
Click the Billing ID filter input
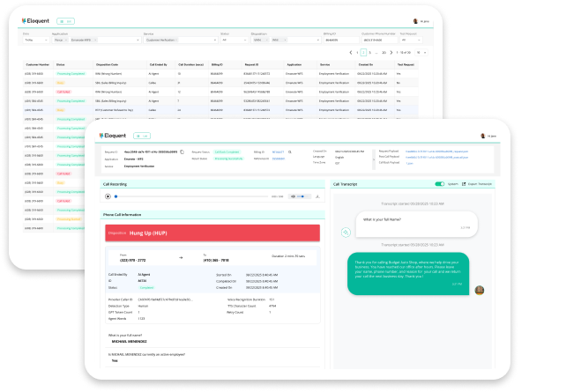click(341, 40)
